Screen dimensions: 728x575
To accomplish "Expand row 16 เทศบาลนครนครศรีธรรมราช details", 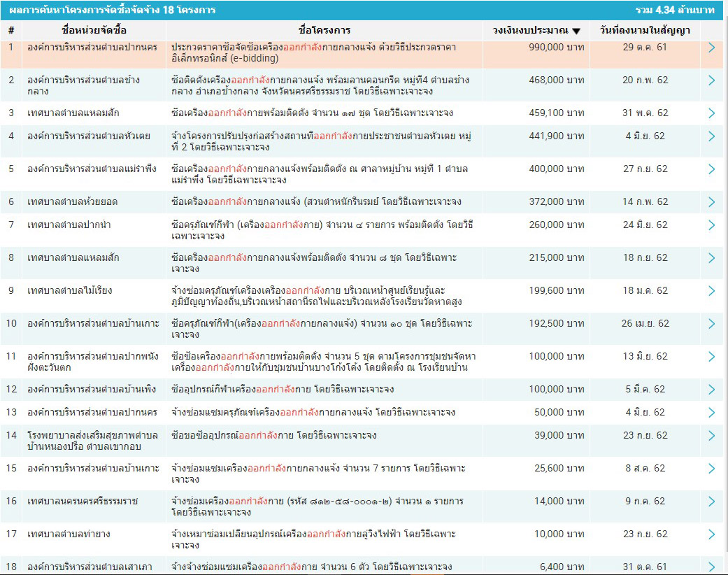I will pyautogui.click(x=711, y=502).
